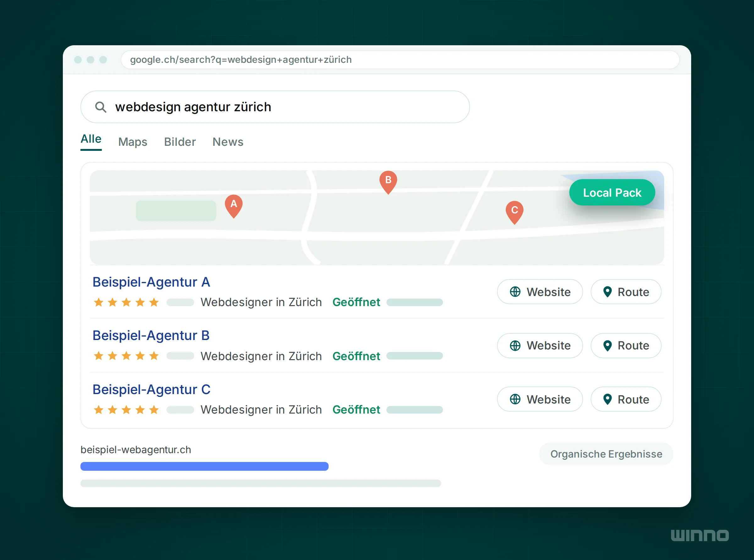Get Route to Beispiel-Agentur C
The image size is (754, 560).
pos(626,399)
